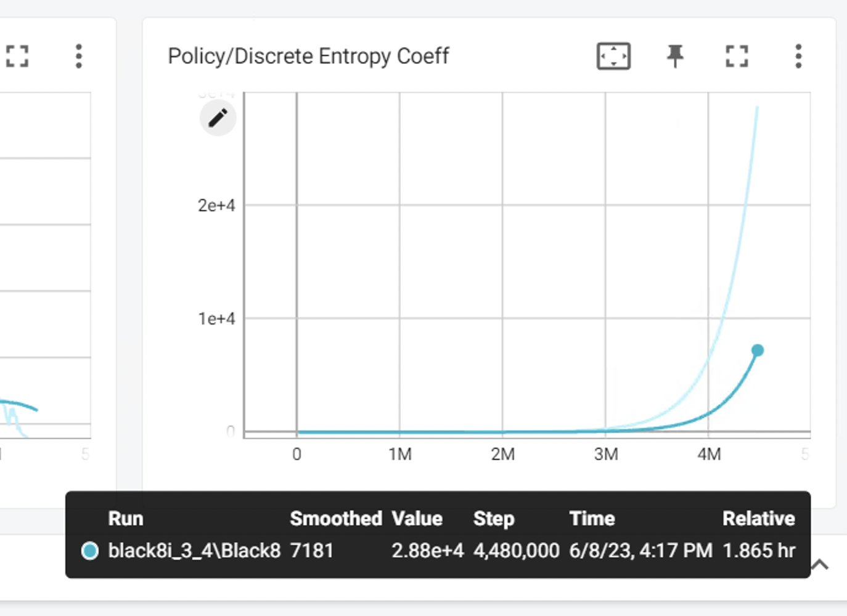Screen dimensions: 847x616
Task: Expand the left chart to fullscreen
Action: pyautogui.click(x=17, y=56)
